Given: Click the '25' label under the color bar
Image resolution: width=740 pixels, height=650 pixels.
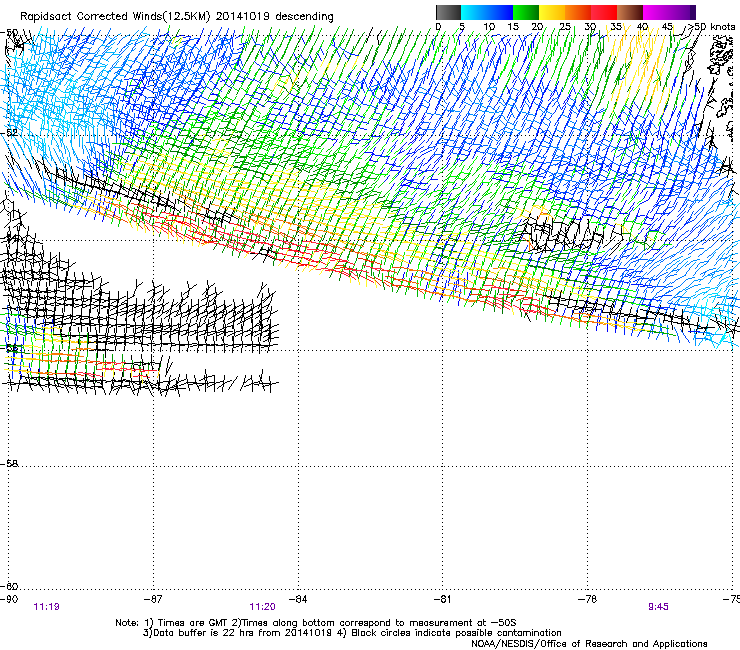Looking at the screenshot, I should (564, 27).
